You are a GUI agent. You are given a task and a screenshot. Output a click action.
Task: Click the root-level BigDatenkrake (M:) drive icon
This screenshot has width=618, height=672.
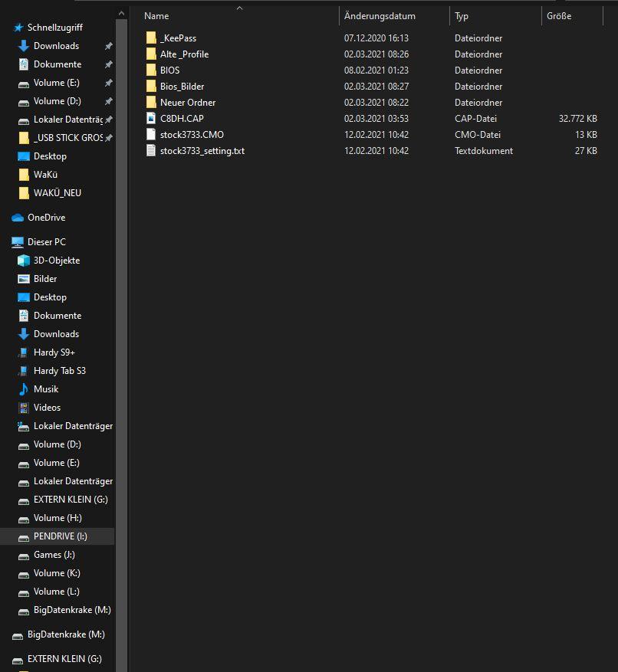click(x=18, y=636)
